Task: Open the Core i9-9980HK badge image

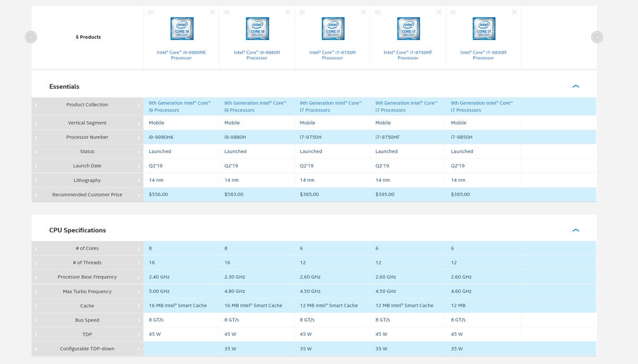Action: (182, 29)
